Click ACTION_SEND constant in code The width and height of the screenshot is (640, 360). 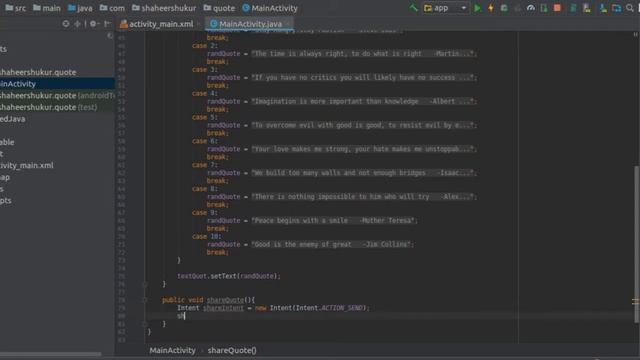coord(342,308)
